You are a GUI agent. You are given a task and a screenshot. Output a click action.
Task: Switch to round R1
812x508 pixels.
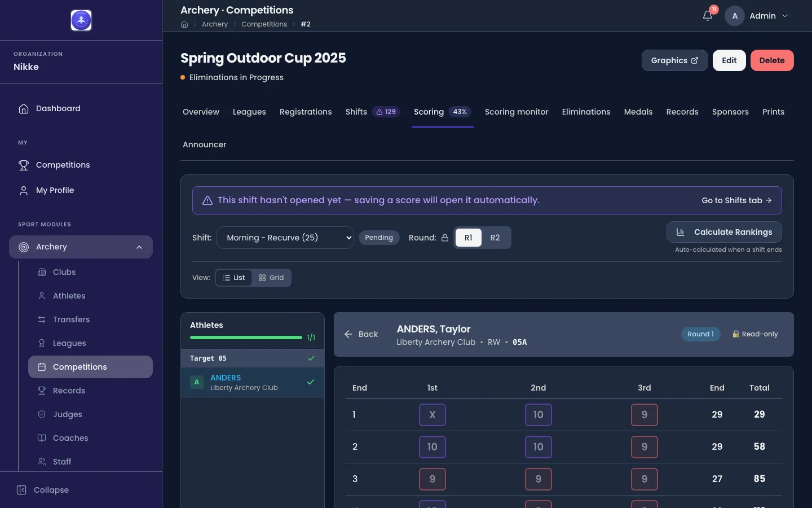(469, 238)
